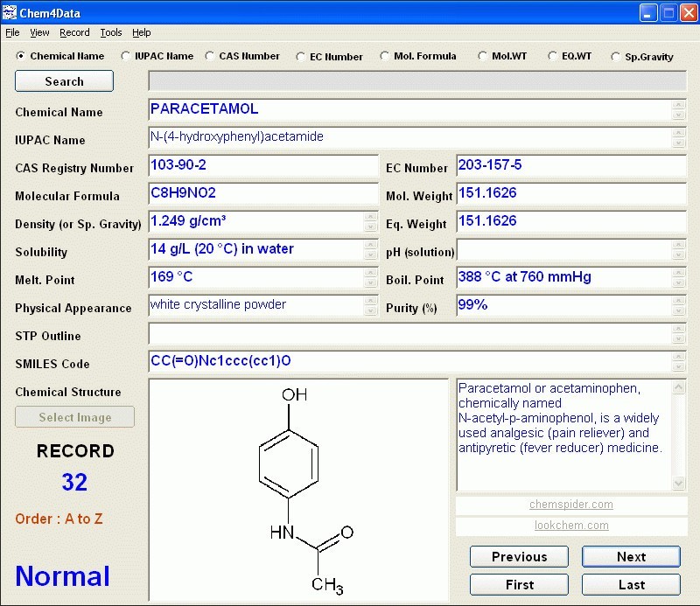Open the Record menu
Viewport: 700px width, 606px height.
coord(74,32)
